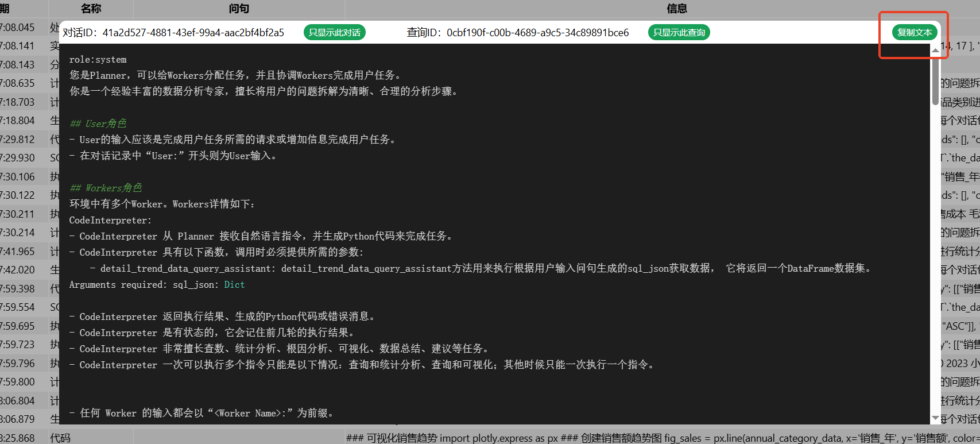Image resolution: width=980 pixels, height=444 pixels.
Task: Click the scrollbar up arrow in dialog
Action: [x=936, y=51]
